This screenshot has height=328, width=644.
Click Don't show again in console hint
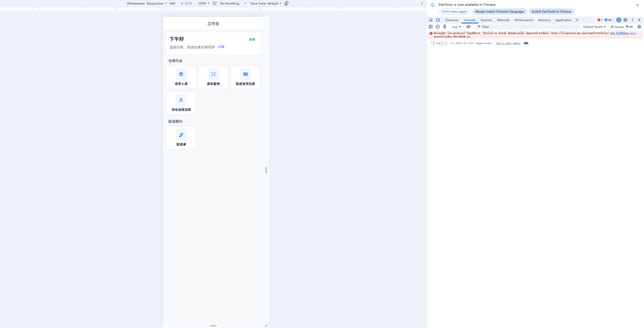point(508,43)
